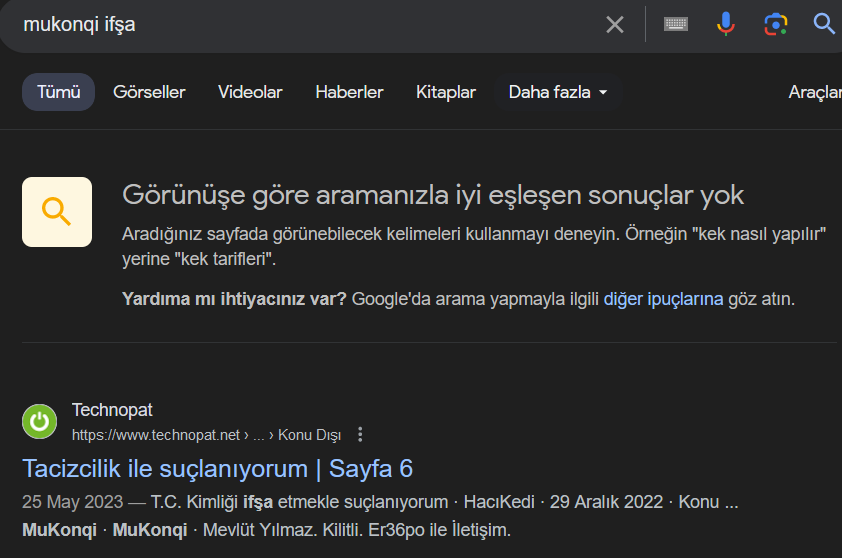Open the Kitaplar tab
The height and width of the screenshot is (558, 842).
pyautogui.click(x=446, y=92)
